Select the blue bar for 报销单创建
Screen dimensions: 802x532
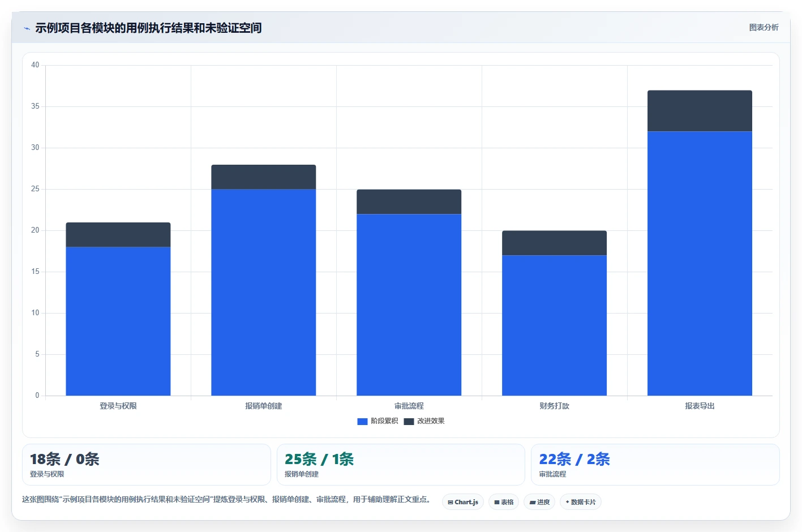pos(264,292)
